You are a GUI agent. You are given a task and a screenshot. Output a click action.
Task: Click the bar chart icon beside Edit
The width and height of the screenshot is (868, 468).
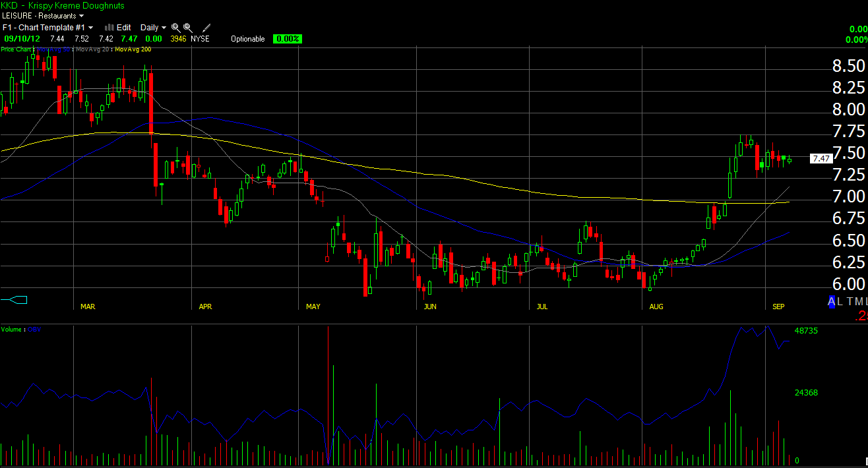tap(109, 28)
